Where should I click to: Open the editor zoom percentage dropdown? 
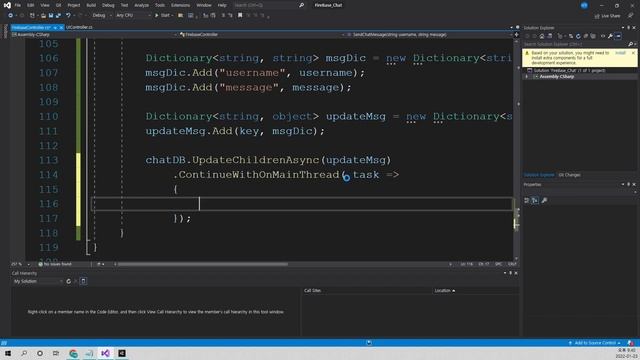[x=21, y=264]
